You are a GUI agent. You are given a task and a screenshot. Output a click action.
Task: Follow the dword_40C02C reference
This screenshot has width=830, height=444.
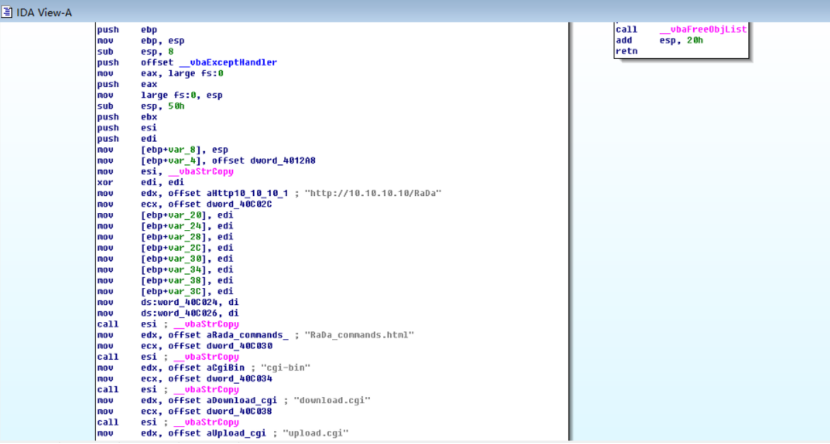(239, 204)
